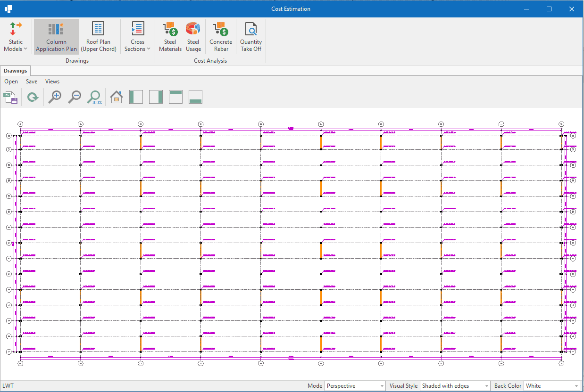Switch to the Drawings tab
584x392 pixels.
pyautogui.click(x=16, y=71)
